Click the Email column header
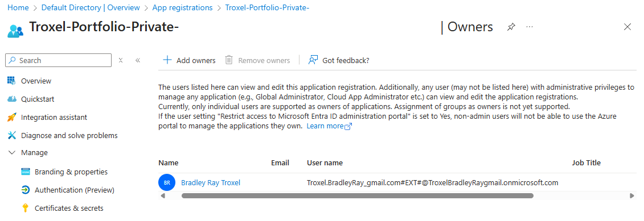 [x=280, y=163]
